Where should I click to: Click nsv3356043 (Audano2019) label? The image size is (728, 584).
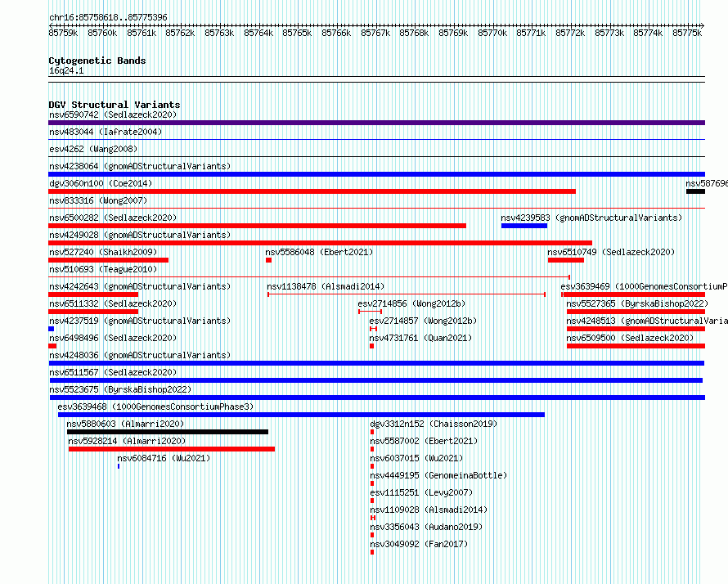click(x=426, y=527)
